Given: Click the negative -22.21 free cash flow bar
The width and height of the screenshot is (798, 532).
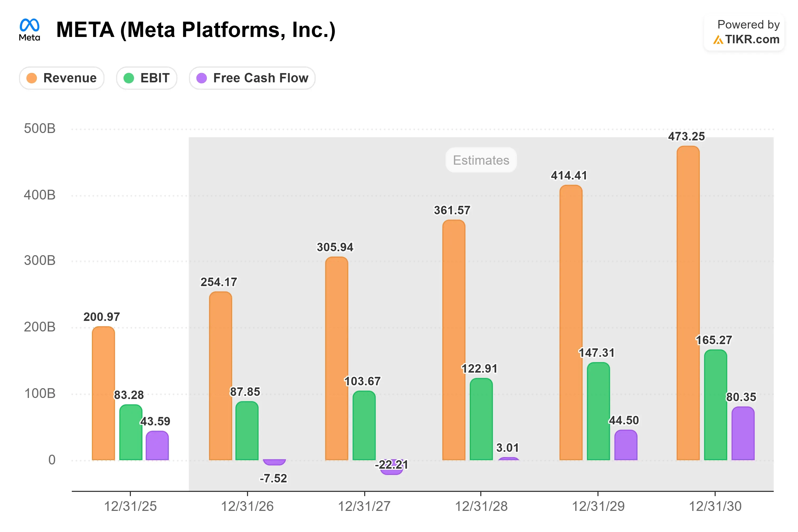Looking at the screenshot, I should tap(392, 467).
